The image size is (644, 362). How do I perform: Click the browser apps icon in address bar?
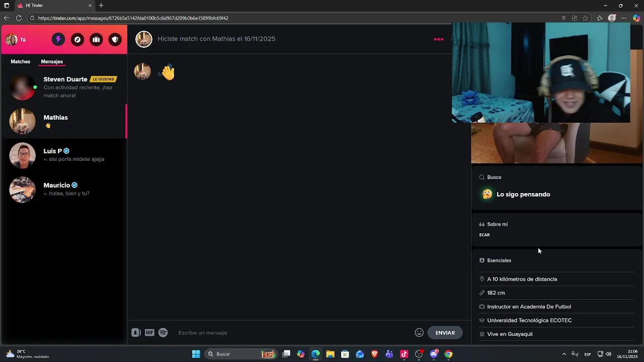click(575, 18)
